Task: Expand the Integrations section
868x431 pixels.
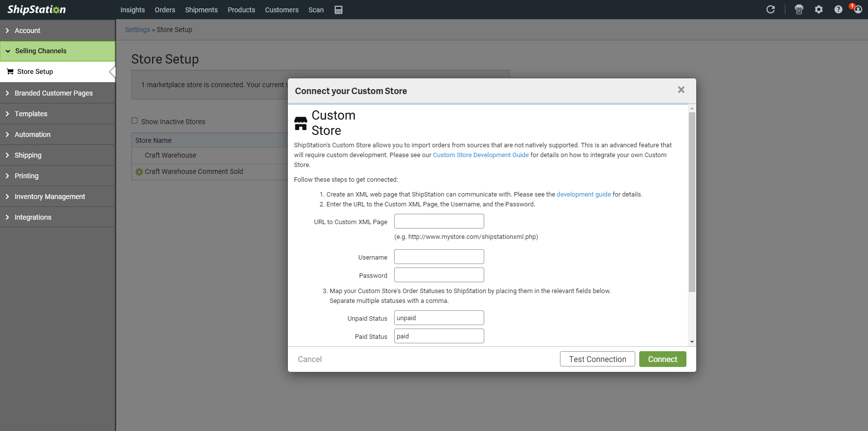Action: 58,217
